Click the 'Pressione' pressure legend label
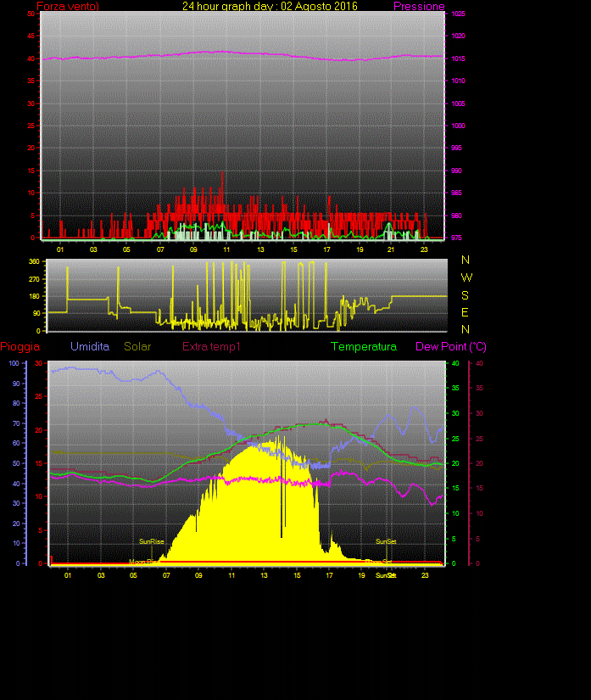 pyautogui.click(x=419, y=6)
